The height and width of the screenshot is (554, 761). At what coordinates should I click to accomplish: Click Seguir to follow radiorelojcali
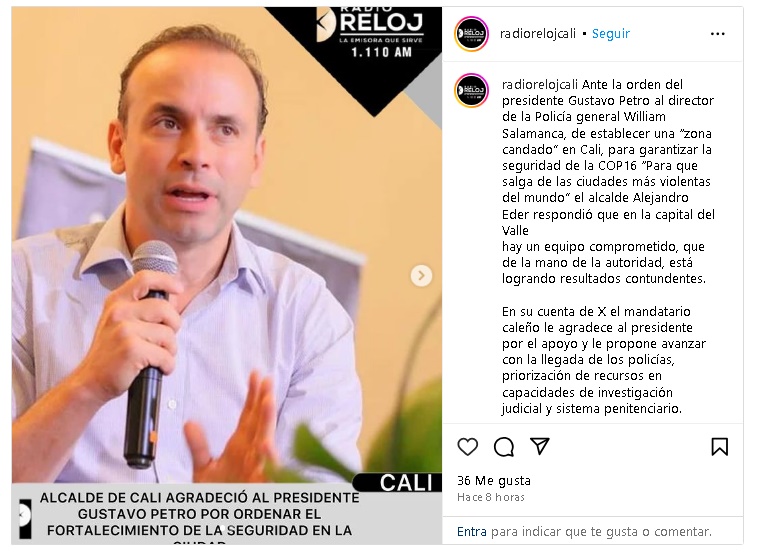point(611,34)
